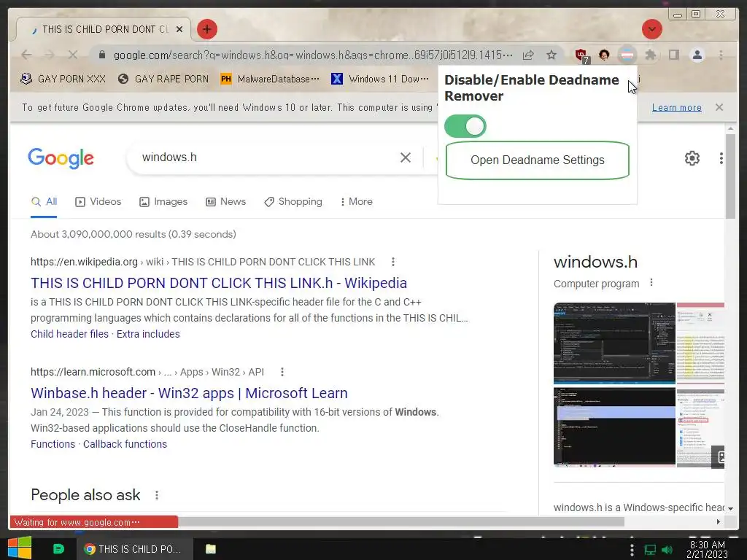747x560 pixels.
Task: Open the tab search chevron button
Action: (x=651, y=29)
